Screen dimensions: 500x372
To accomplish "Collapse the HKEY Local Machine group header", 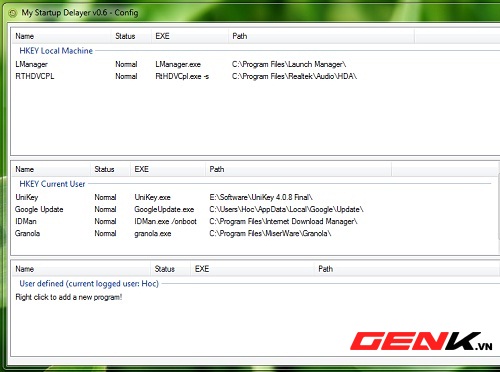I will tap(56, 51).
